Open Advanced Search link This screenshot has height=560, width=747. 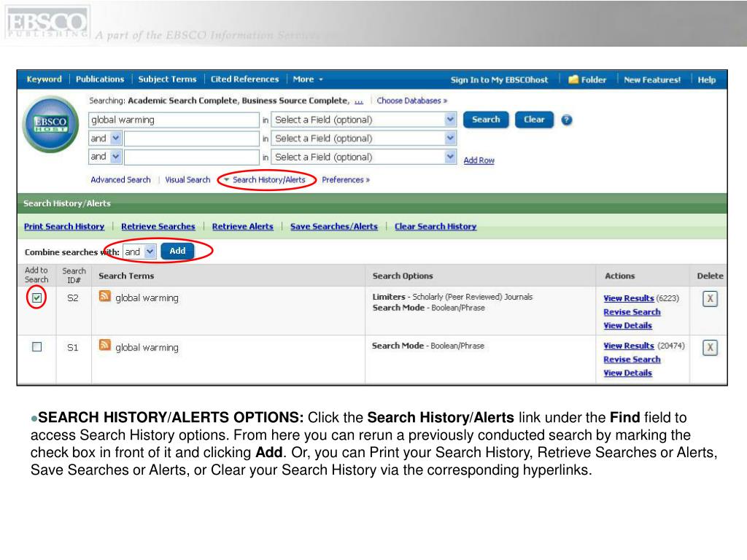click(x=120, y=180)
